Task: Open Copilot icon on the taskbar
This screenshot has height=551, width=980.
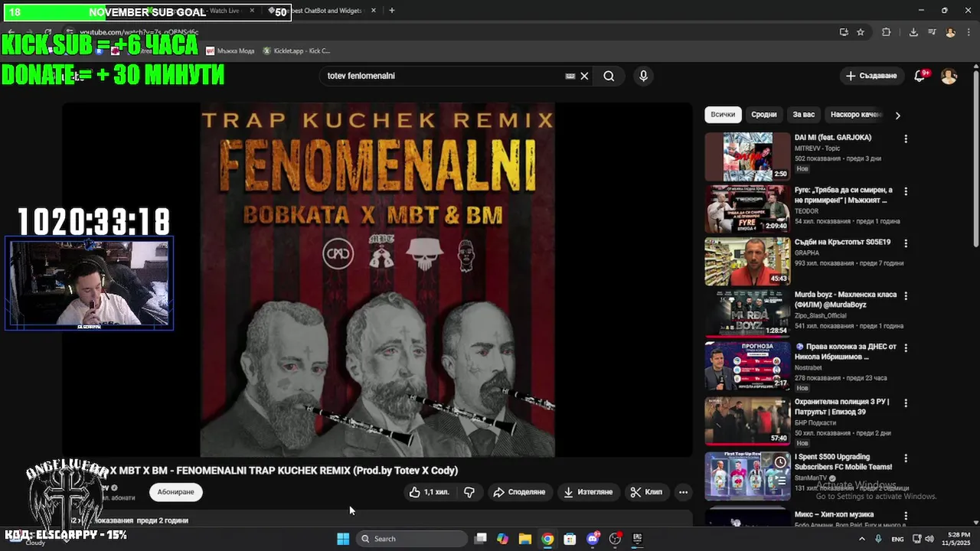Action: point(502,539)
